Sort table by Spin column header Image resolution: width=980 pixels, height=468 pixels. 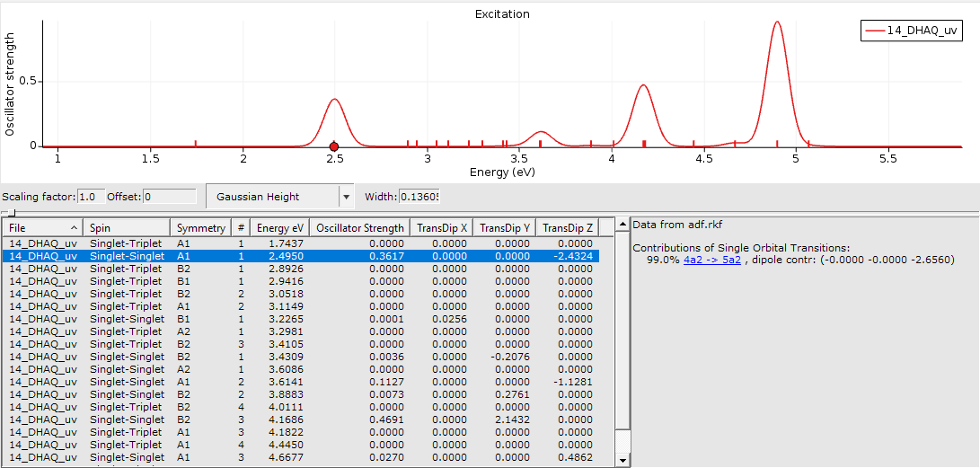(128, 227)
